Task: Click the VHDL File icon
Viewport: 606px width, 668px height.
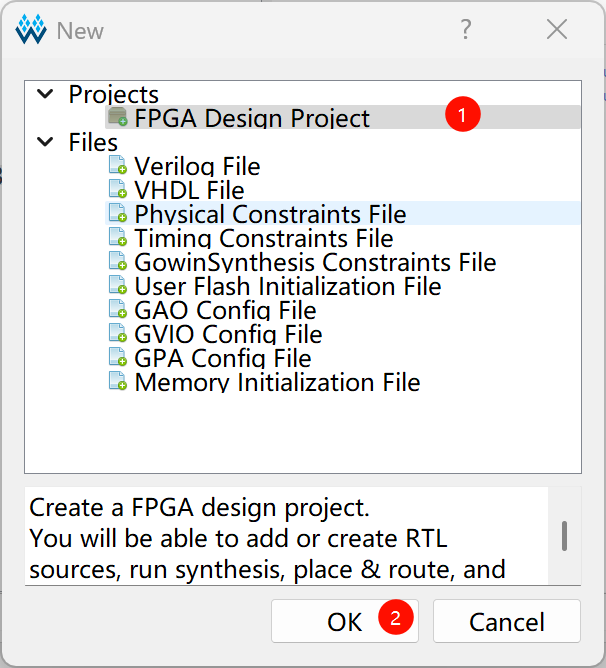Action: tap(118, 189)
